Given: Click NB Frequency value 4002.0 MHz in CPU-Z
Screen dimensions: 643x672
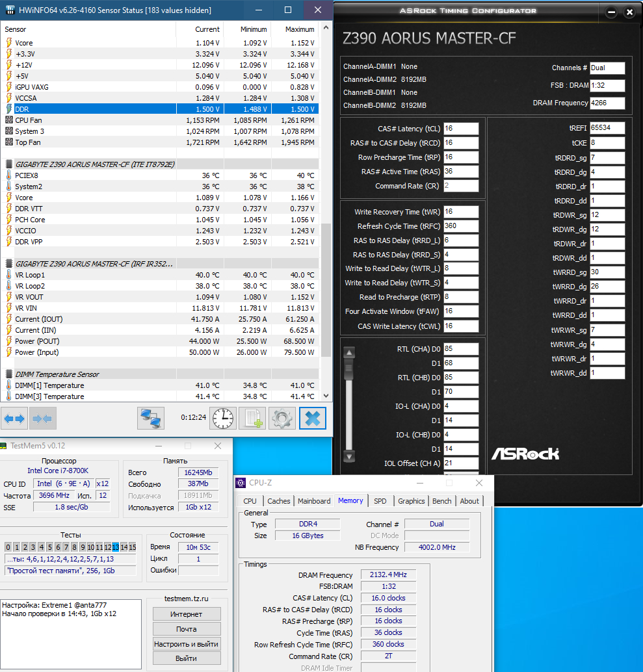Looking at the screenshot, I should 437,547.
